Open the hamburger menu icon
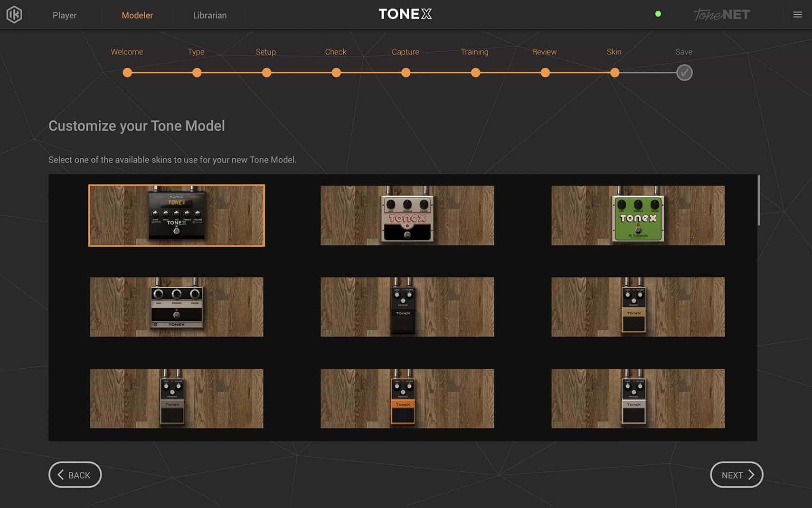812x508 pixels. click(x=798, y=15)
